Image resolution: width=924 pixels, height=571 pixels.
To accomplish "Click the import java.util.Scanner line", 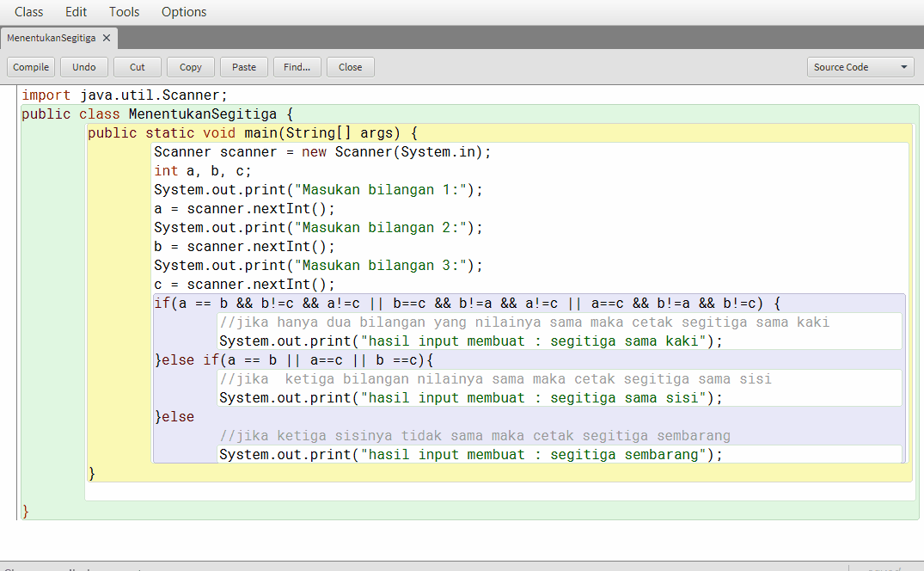I will coord(125,95).
